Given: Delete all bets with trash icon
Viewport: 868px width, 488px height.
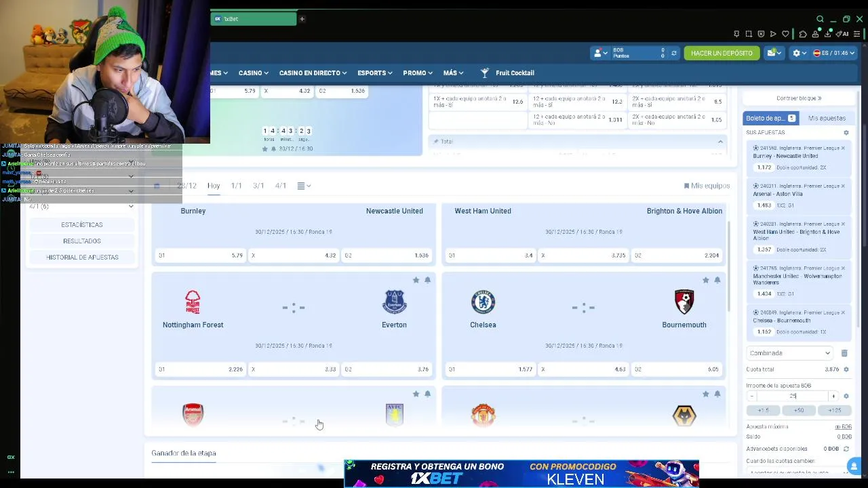Looking at the screenshot, I should [x=844, y=353].
